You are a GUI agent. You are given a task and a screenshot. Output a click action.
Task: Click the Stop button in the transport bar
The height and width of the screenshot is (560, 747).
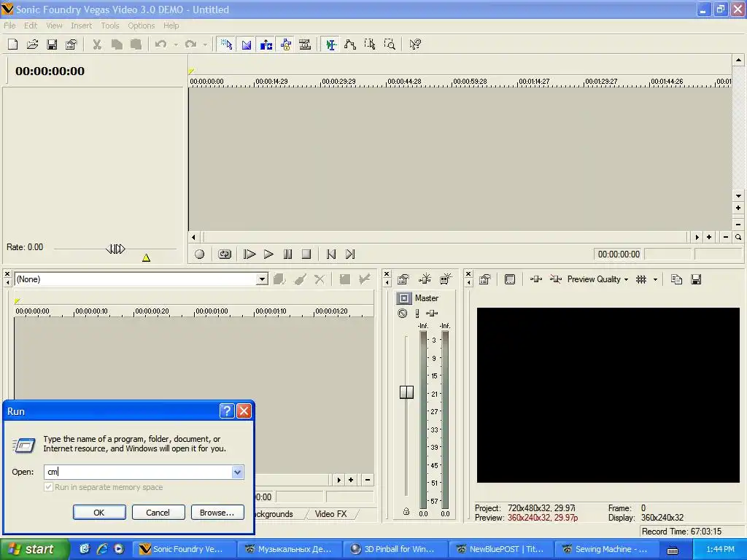(x=306, y=254)
